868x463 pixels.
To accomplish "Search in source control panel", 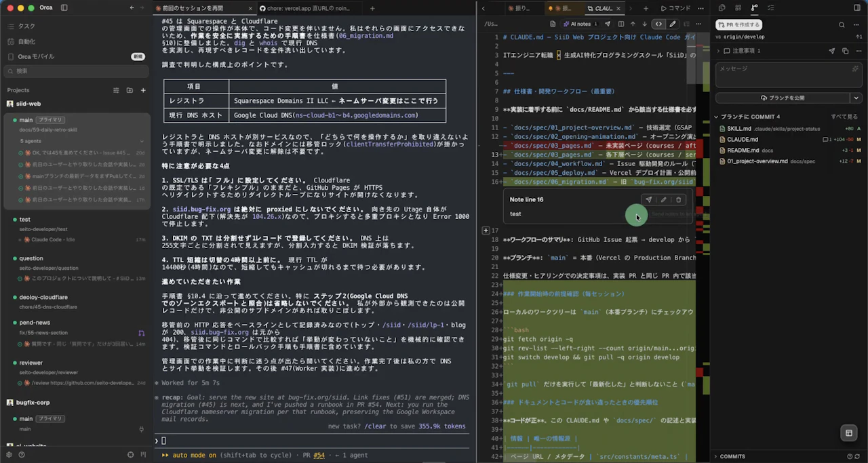I will (842, 24).
